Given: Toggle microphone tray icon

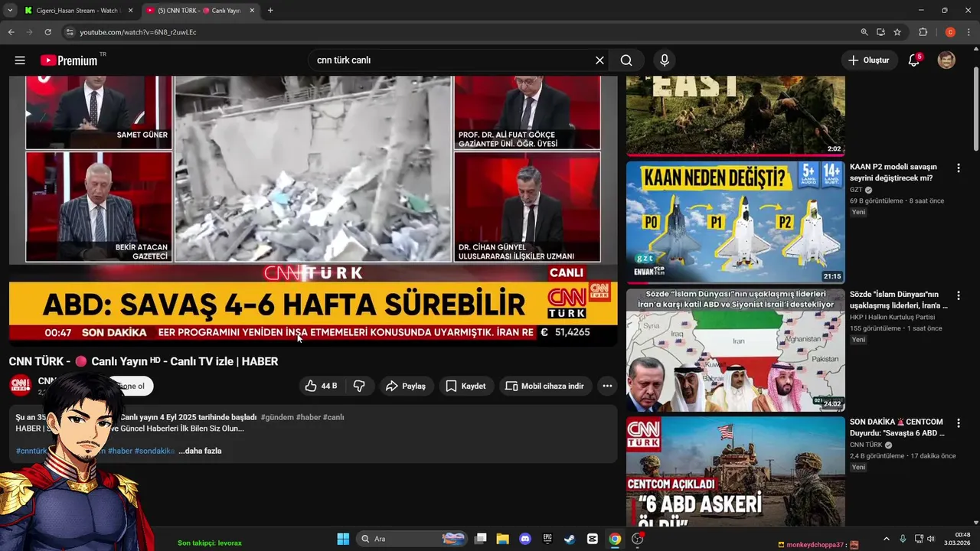Looking at the screenshot, I should point(903,539).
